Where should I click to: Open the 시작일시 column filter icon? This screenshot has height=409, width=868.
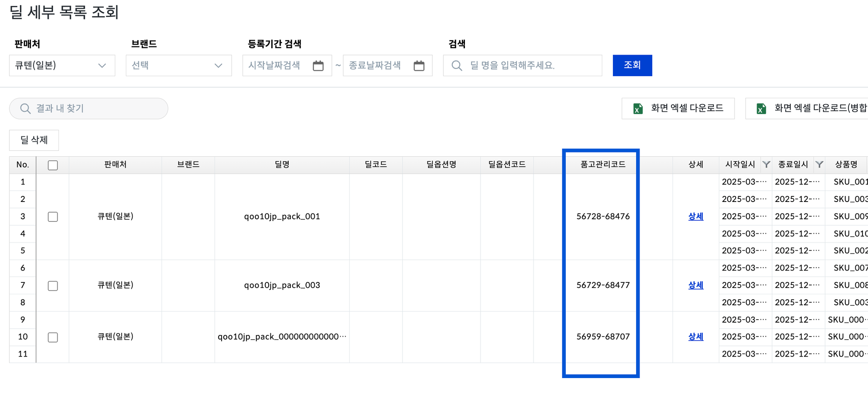[x=766, y=164]
